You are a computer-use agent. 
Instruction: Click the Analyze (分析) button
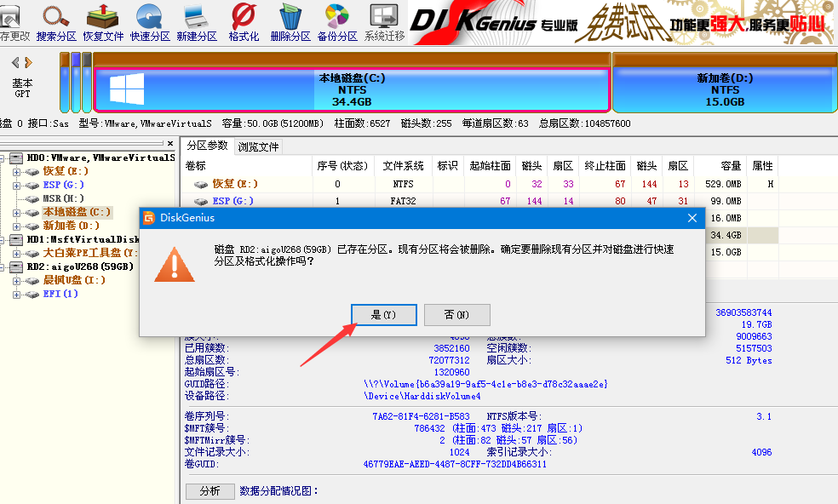(x=210, y=490)
